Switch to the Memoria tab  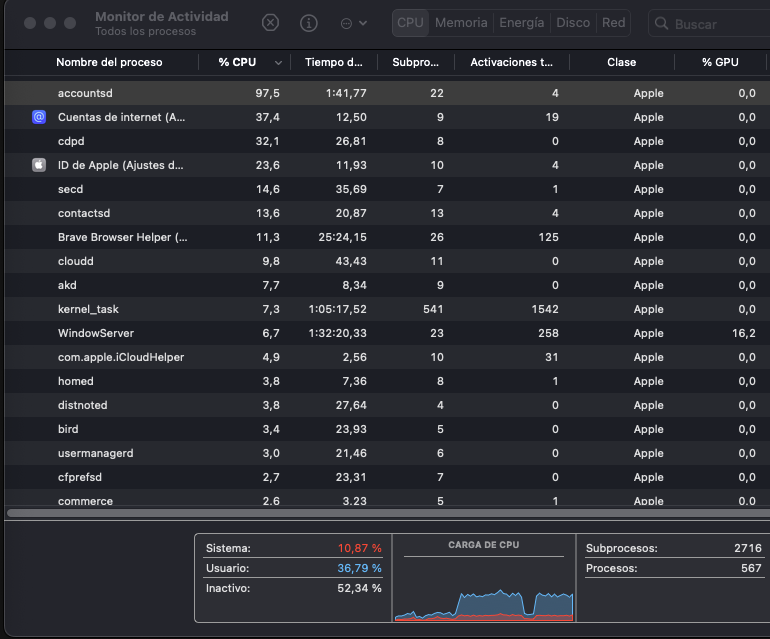coord(461,23)
